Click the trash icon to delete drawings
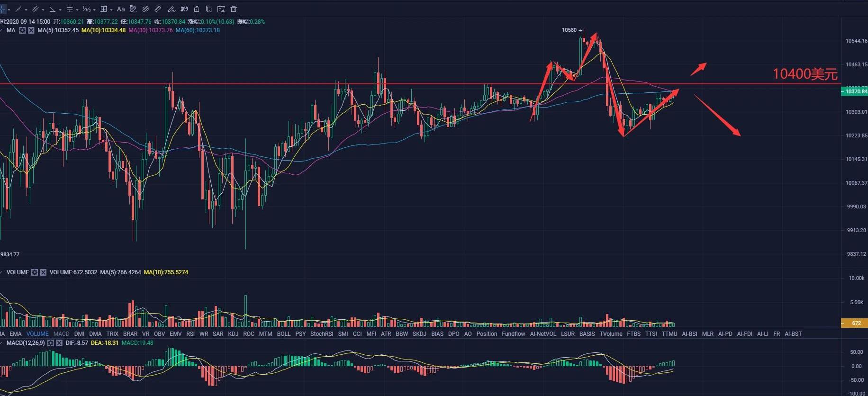This screenshot has width=868, height=396. point(234,9)
